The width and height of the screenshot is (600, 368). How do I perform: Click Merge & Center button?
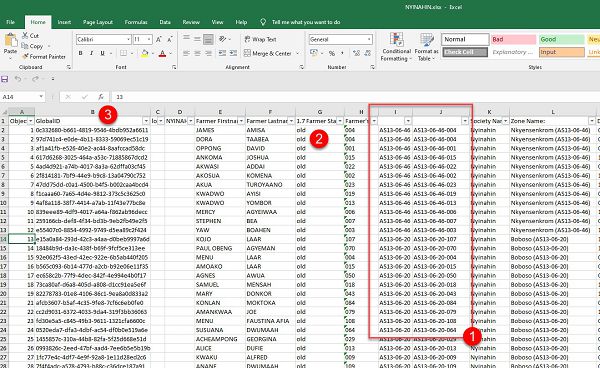click(x=268, y=54)
